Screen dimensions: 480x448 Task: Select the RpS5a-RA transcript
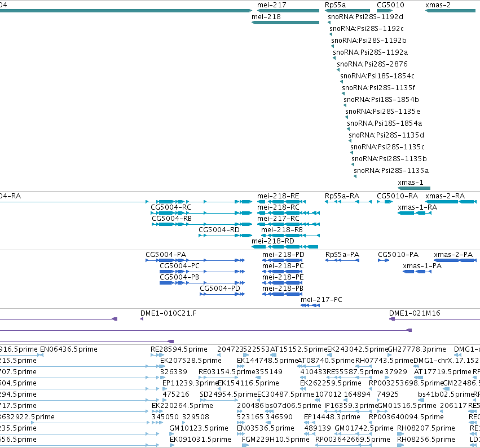(349, 202)
